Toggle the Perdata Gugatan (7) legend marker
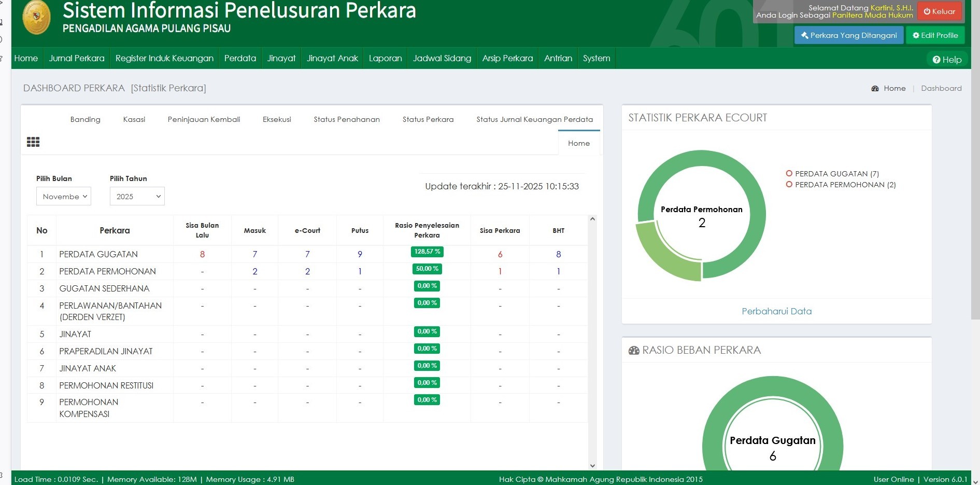980x485 pixels. pyautogui.click(x=789, y=174)
